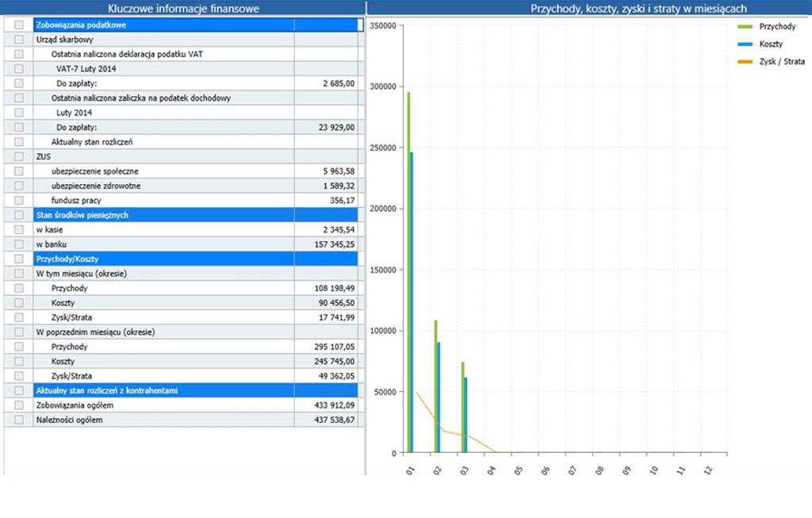This screenshot has height=518, width=812.
Task: Tick checkbox beside Zobowiązania podatkowe
Action: [19, 25]
